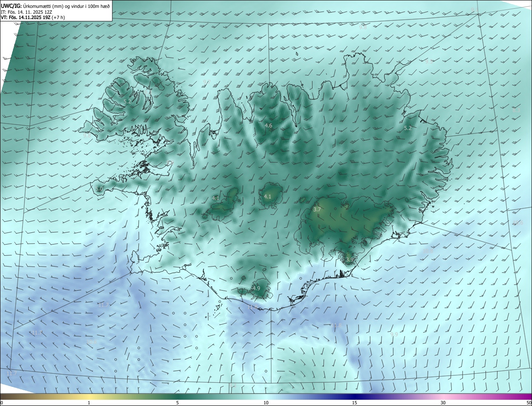
Task: Click the 10.8 value off the southeast coast
Action: [x=428, y=251]
